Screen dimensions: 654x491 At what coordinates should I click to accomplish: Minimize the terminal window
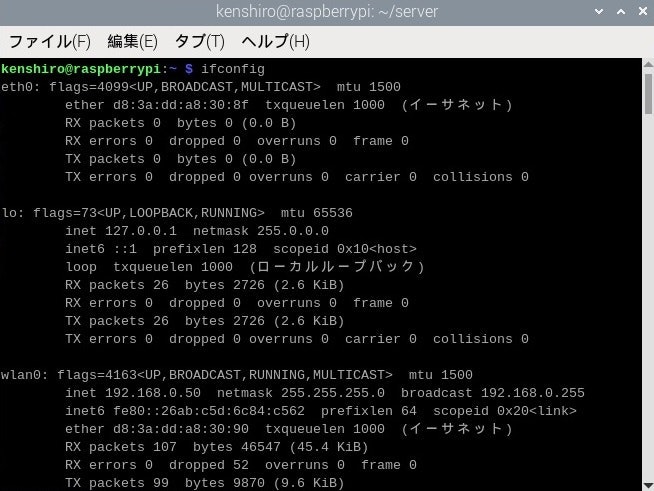tap(599, 12)
